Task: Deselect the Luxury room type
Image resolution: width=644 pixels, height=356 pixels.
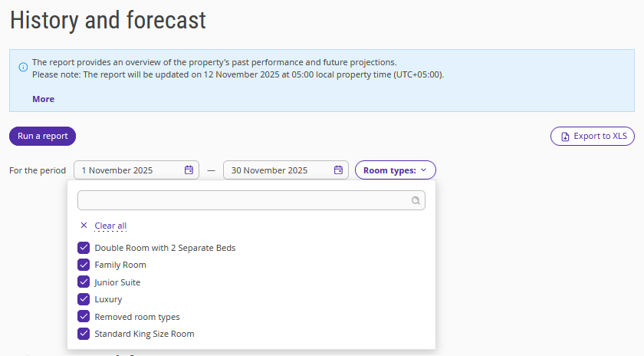Action: 84,299
